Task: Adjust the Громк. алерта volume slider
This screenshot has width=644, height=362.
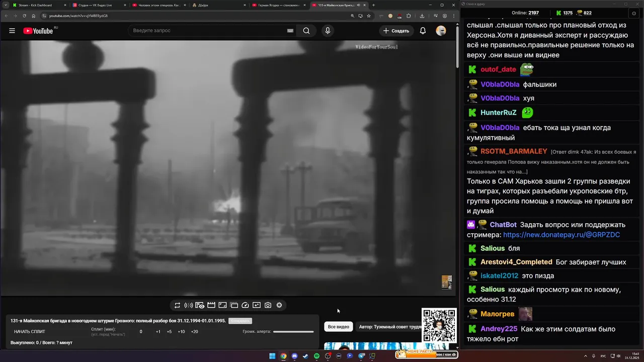Action: tap(293, 332)
